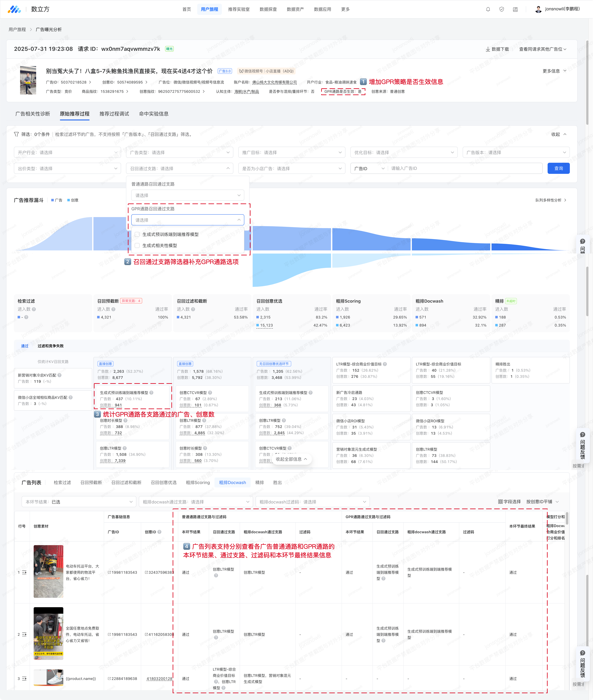Screen dimensions: 593x700
Task: Expand 普通通路召回通过支路 select box
Action: coord(188,195)
